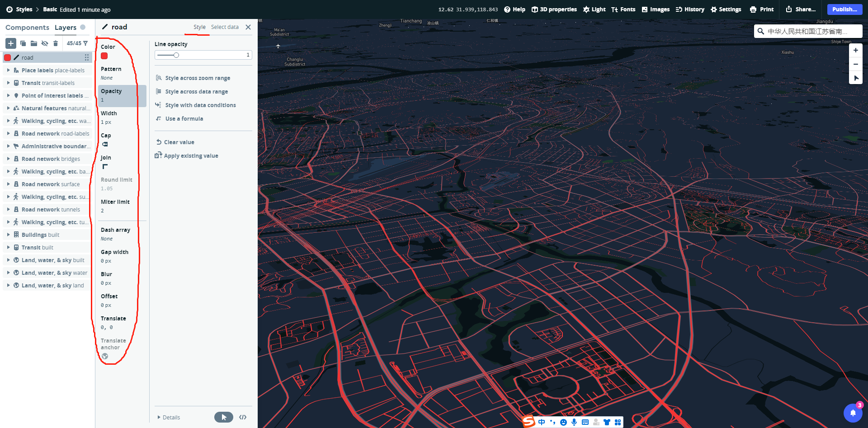Screen dimensions: 868x428
Task: Open the IME toolbox grid icon
Action: click(618, 422)
